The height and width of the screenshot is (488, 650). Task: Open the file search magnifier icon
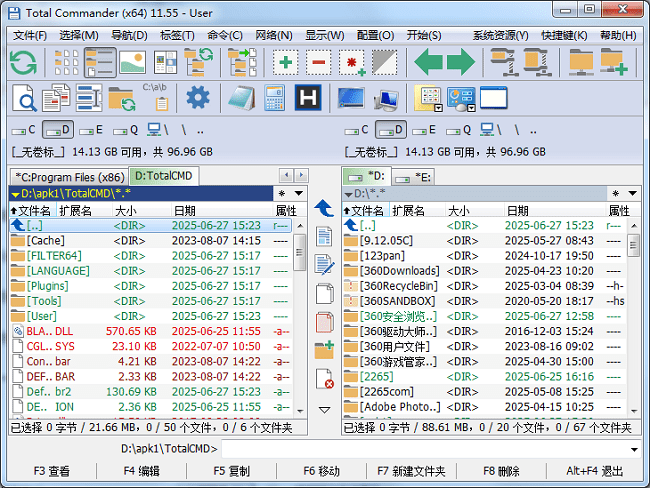pos(24,98)
